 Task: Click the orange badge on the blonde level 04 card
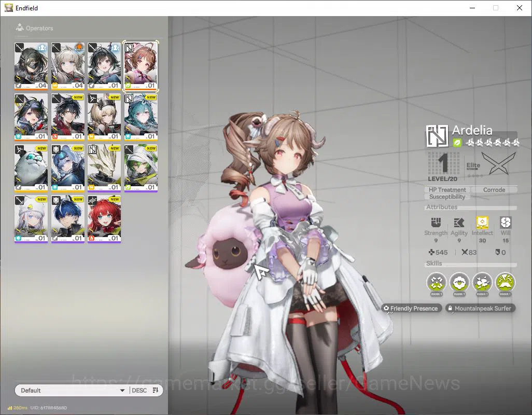[x=79, y=47]
